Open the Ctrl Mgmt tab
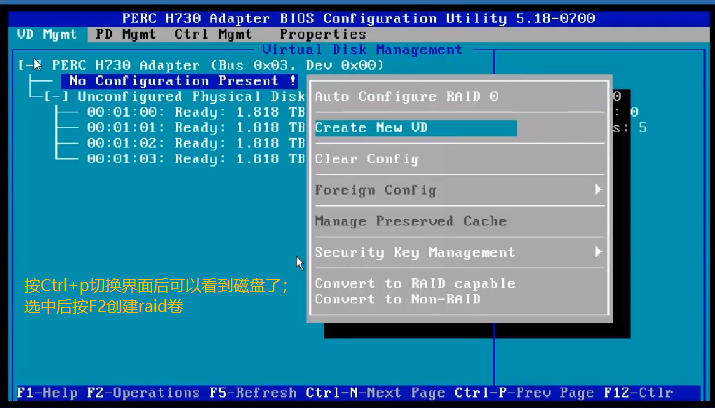715x408 pixels. point(213,35)
